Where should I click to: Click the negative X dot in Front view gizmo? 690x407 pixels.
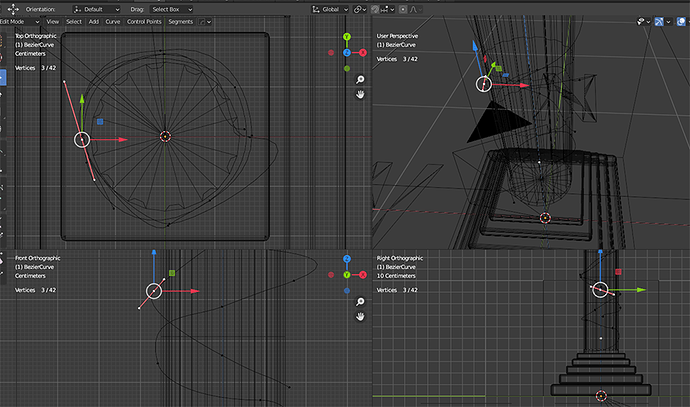tap(331, 275)
